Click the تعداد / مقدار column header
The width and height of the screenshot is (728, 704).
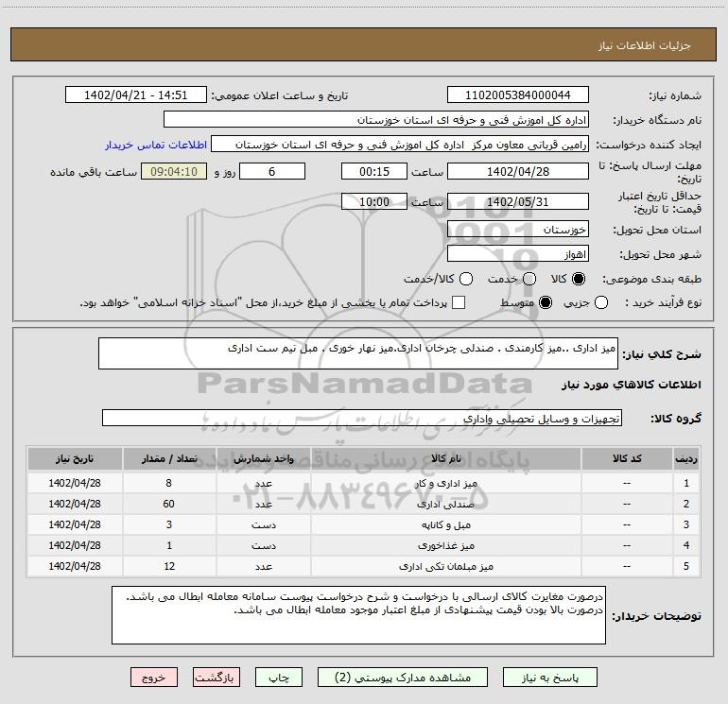[x=169, y=459]
